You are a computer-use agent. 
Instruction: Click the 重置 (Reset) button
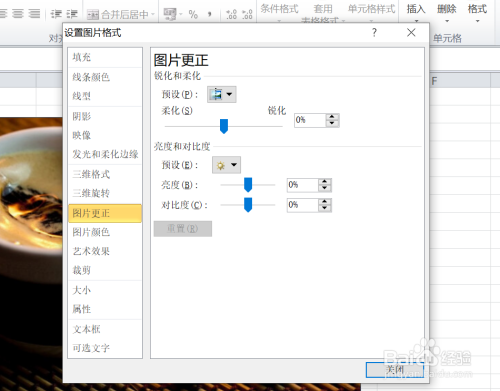pos(183,229)
